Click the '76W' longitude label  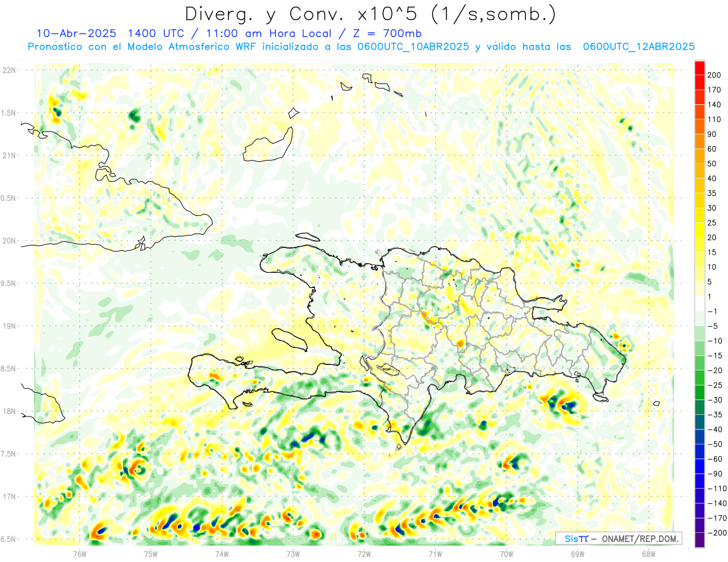79,554
